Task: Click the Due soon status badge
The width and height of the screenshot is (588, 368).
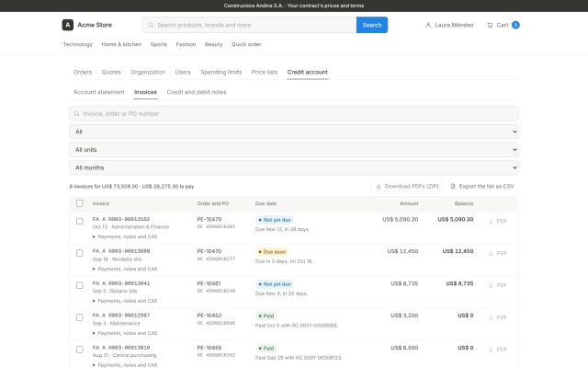Action: [x=272, y=252]
